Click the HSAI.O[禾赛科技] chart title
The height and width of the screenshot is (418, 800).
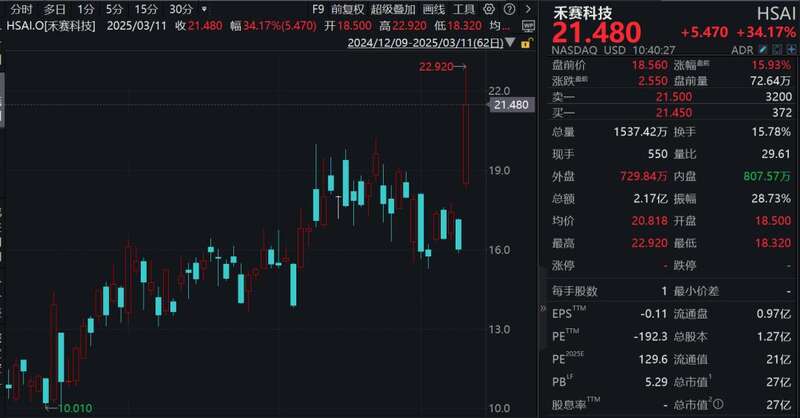(x=51, y=26)
